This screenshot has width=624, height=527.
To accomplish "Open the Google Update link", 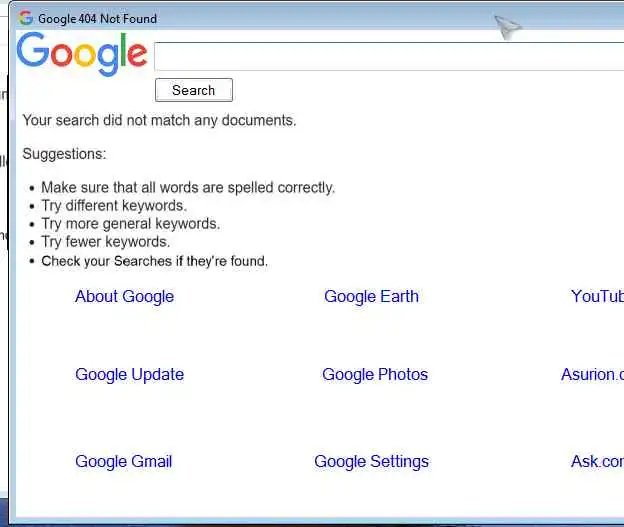I will [130, 375].
